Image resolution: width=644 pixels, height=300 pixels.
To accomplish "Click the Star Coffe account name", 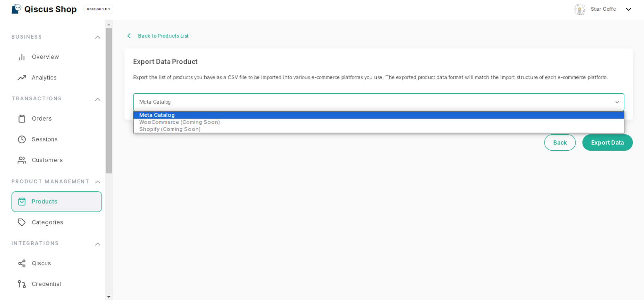I will tap(603, 9).
